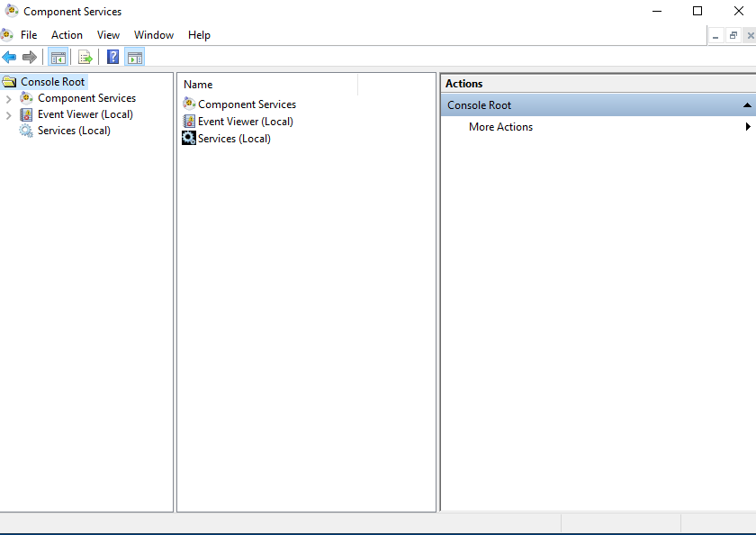This screenshot has height=535, width=756.
Task: Select Event Viewer (Local) text in center list
Action: pos(246,122)
